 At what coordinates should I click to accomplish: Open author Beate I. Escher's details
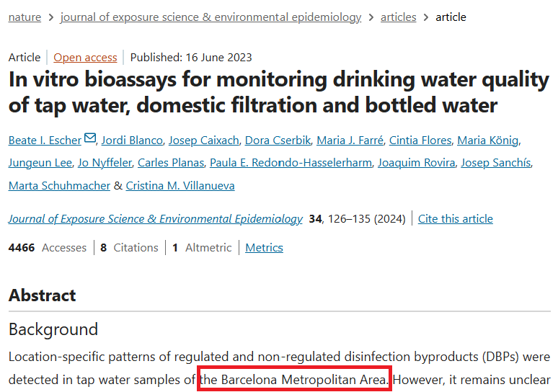[45, 140]
